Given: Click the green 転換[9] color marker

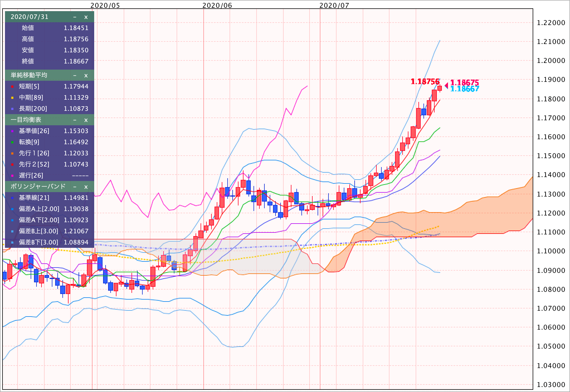Looking at the screenshot, I should (12, 143).
